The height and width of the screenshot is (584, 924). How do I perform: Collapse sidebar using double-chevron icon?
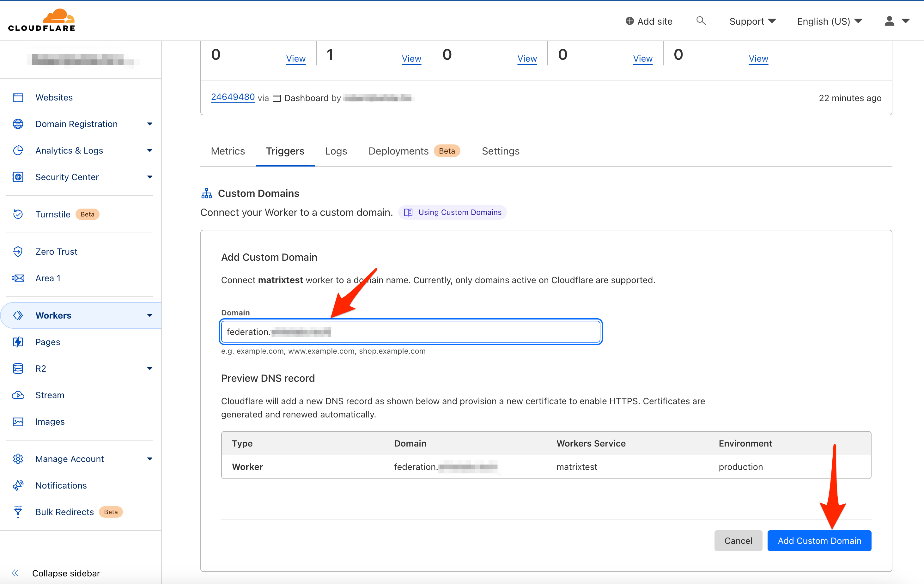[15, 573]
